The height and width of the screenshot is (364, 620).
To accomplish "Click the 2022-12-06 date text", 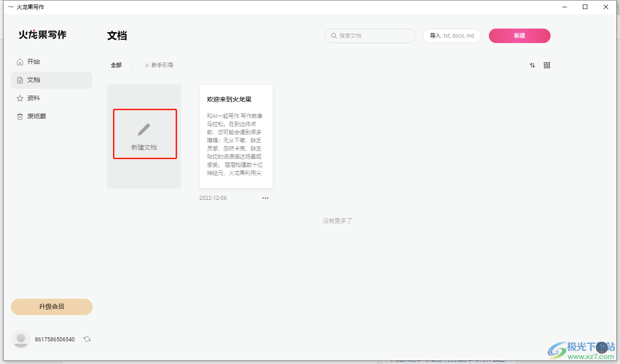I will click(x=213, y=198).
